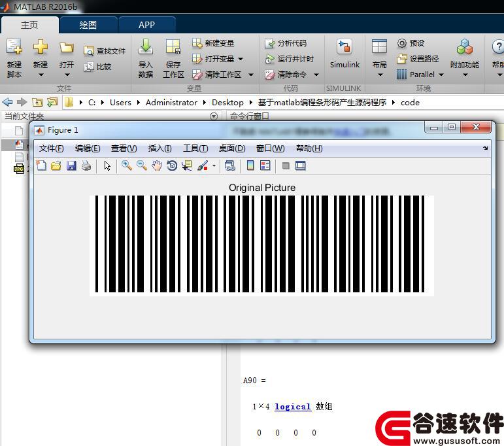Open the Insert (插入) menu in Figure 1

click(160, 148)
